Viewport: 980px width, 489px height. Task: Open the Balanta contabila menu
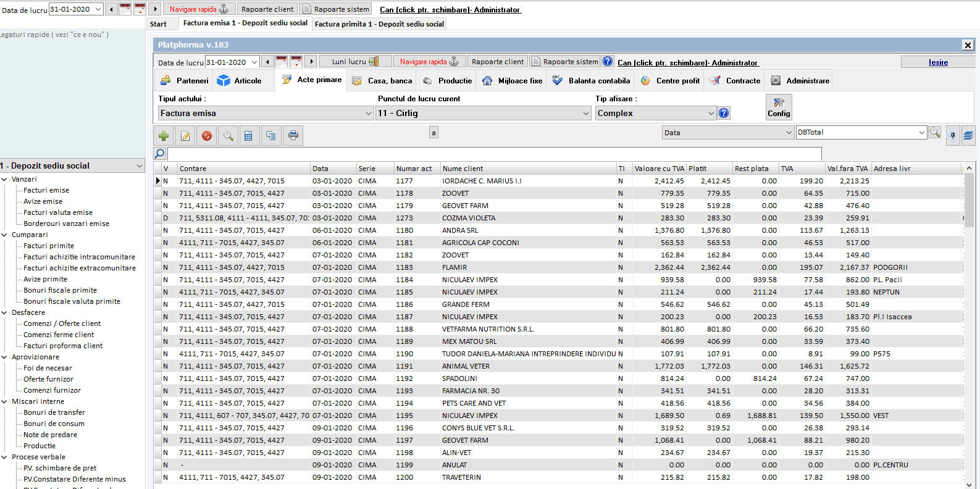[x=591, y=81]
